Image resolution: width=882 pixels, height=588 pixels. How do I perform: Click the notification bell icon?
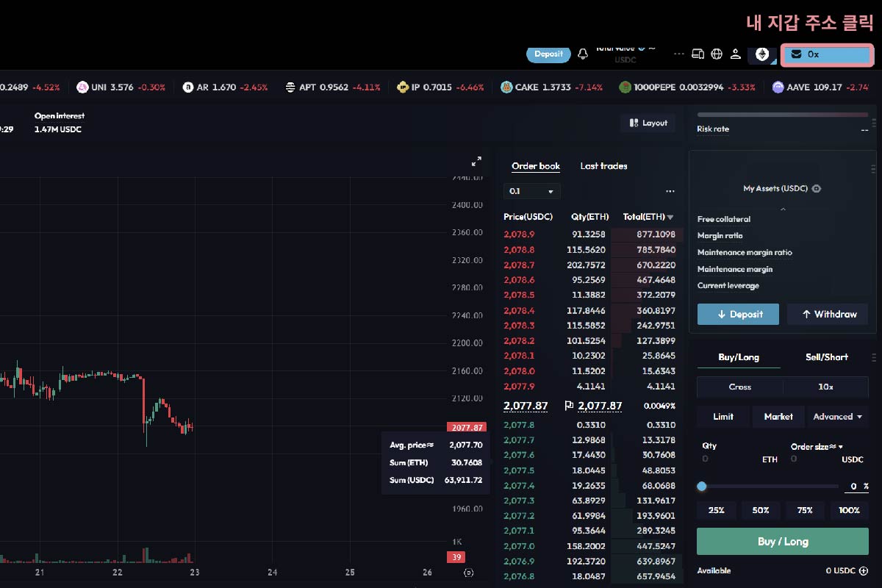point(583,54)
